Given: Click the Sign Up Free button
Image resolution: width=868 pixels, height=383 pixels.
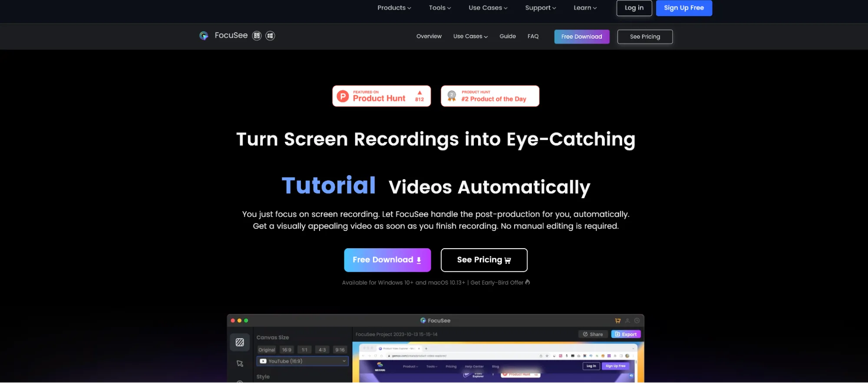Looking at the screenshot, I should point(684,8).
